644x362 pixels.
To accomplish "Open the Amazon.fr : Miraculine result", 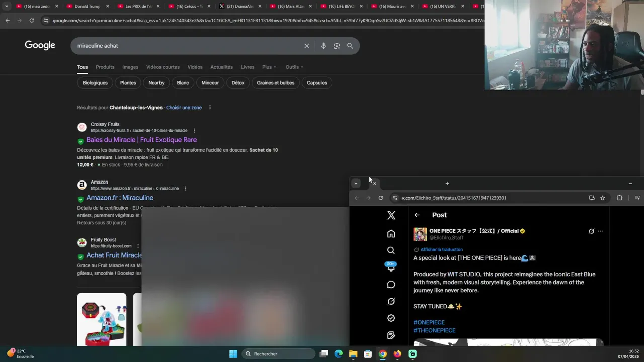I will click(120, 198).
